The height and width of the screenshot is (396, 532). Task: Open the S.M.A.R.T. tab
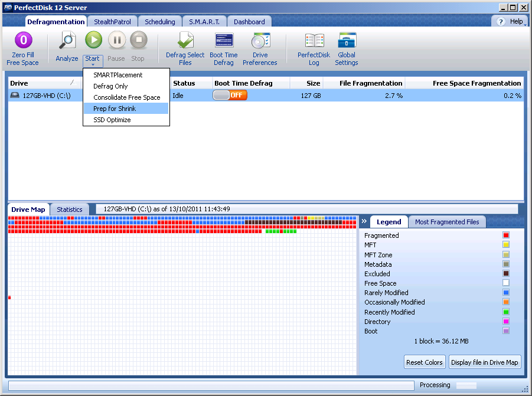tap(204, 22)
